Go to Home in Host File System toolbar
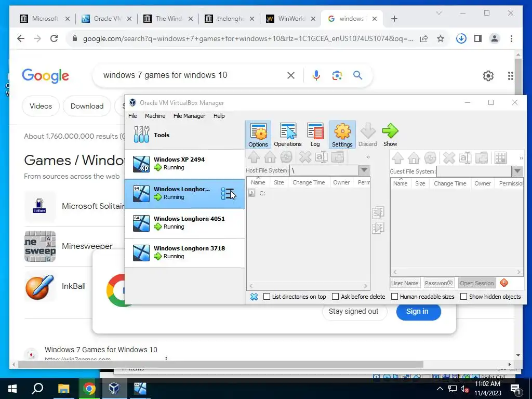This screenshot has width=532, height=399. point(270,157)
